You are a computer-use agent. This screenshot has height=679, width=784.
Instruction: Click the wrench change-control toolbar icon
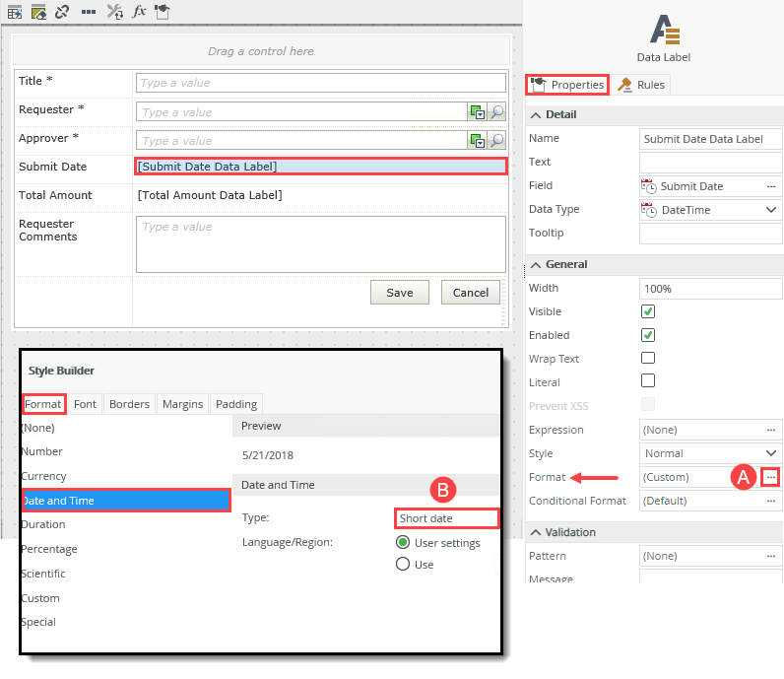[x=115, y=12]
